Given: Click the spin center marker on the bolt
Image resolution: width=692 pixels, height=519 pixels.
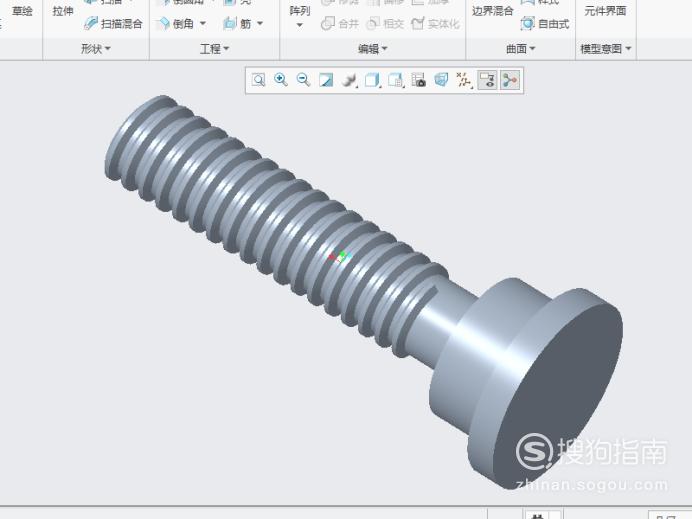Looking at the screenshot, I should click(340, 256).
